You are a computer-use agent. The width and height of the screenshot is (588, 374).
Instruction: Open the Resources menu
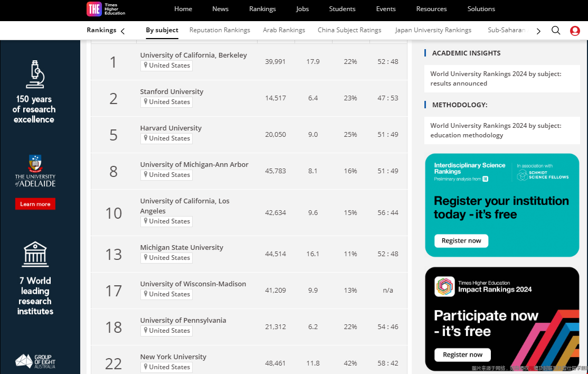click(431, 9)
